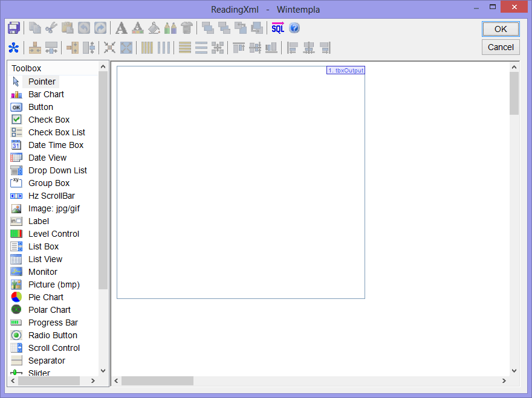The width and height of the screenshot is (532, 398).
Task: Choose the Button control in Toolbox
Action: tap(41, 107)
